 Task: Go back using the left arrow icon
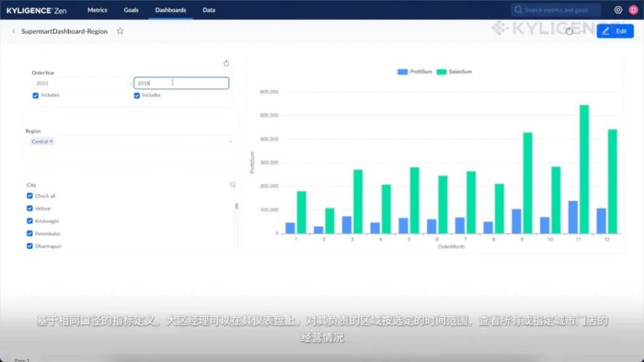point(14,31)
